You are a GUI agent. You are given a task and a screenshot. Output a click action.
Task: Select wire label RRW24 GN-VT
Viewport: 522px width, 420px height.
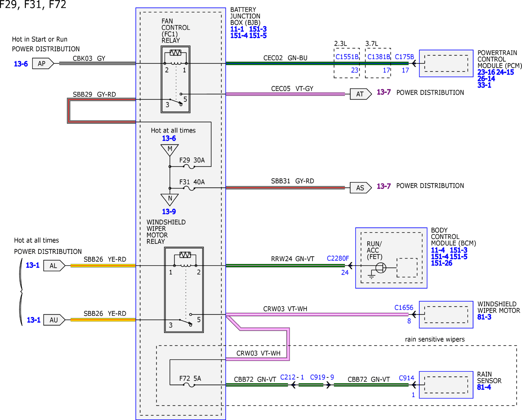(x=293, y=259)
